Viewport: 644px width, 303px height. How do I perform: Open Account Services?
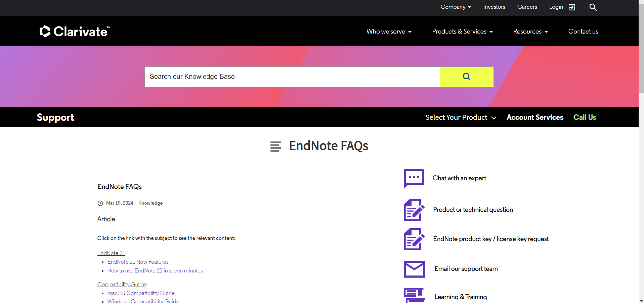tap(535, 117)
